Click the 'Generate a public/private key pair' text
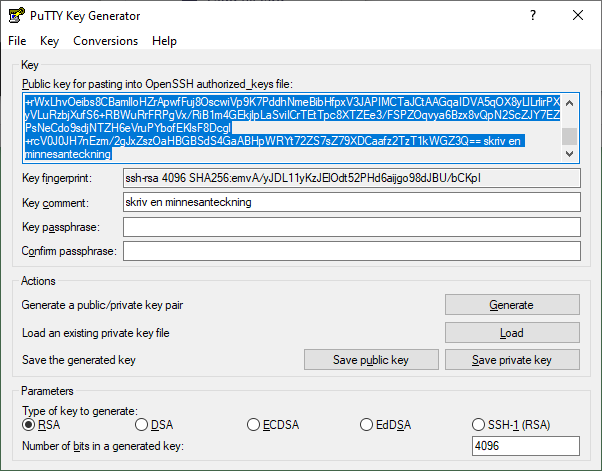Screen dimensions: 602x471 [102, 305]
